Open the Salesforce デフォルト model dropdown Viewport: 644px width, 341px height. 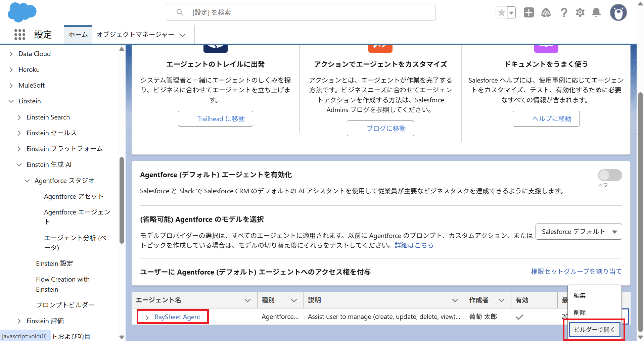(x=578, y=232)
